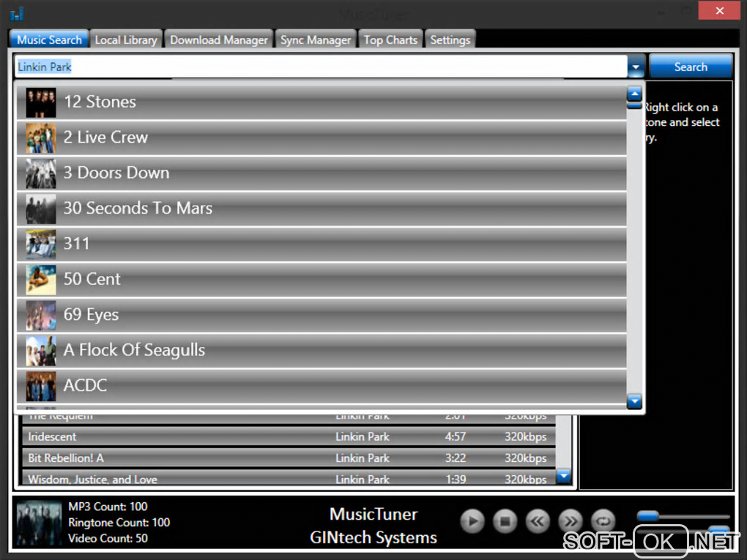This screenshot has width=747, height=560.
Task: Click the now-playing album art thumbnail
Action: [39, 523]
